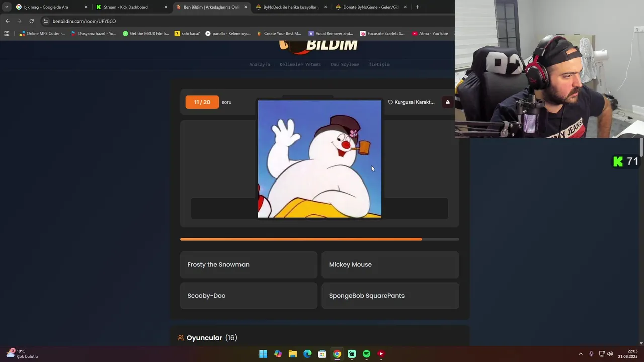Viewport: 644px width, 362px height.
Task: Launch Copilot from the taskbar
Action: (x=278, y=354)
